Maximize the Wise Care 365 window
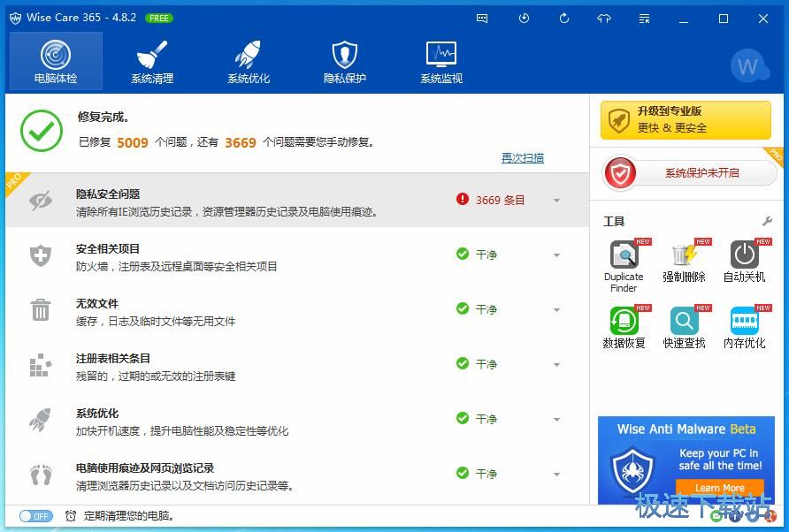The image size is (789, 532). tap(724, 19)
